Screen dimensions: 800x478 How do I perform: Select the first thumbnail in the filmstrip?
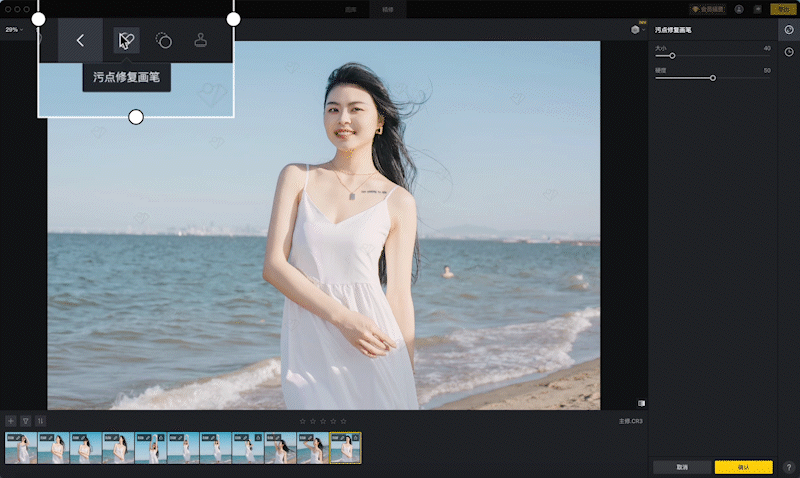pos(20,448)
